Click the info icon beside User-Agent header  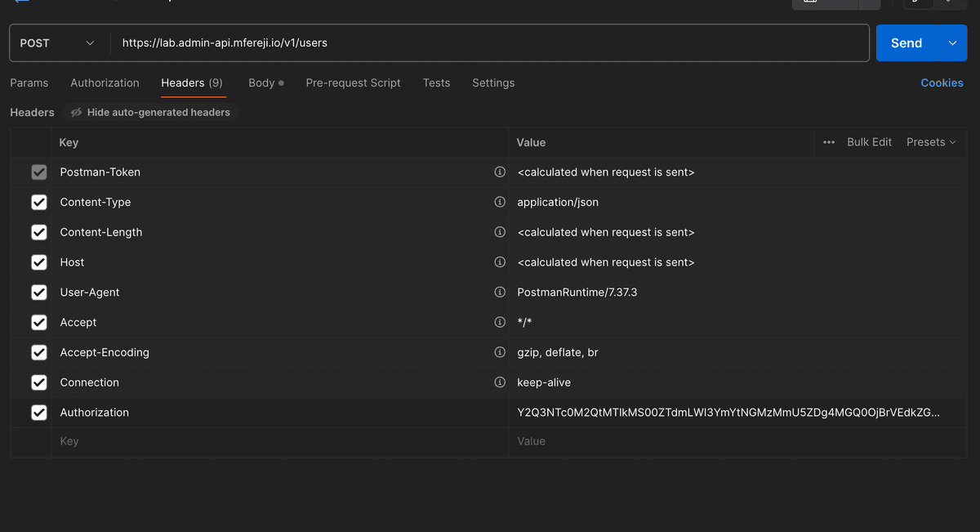coord(500,292)
